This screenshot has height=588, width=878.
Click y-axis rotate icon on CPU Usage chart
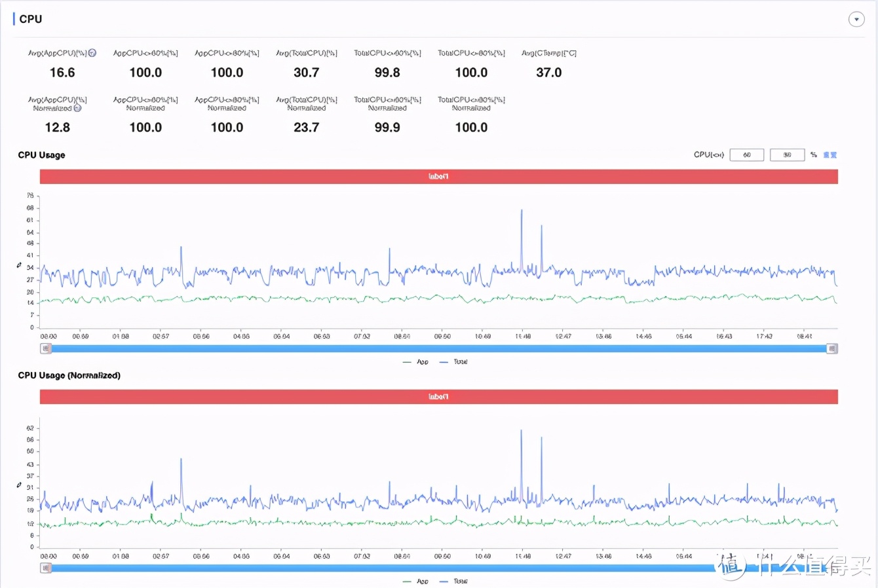[19, 265]
